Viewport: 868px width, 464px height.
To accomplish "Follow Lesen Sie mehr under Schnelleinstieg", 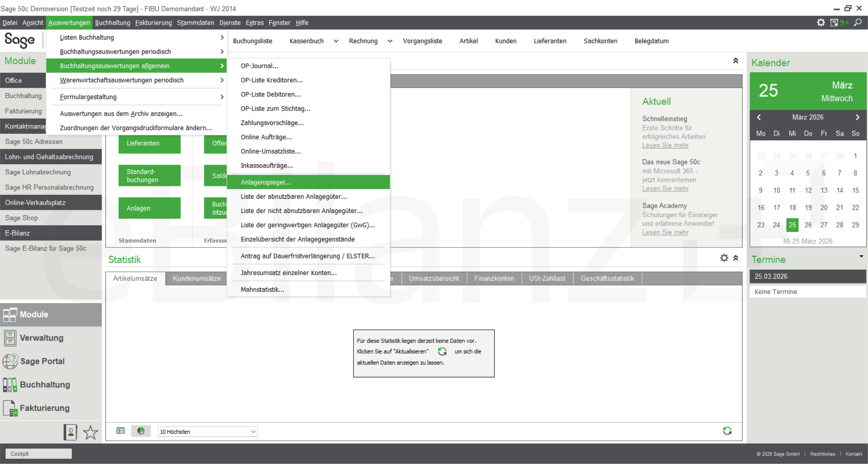I will click(665, 145).
